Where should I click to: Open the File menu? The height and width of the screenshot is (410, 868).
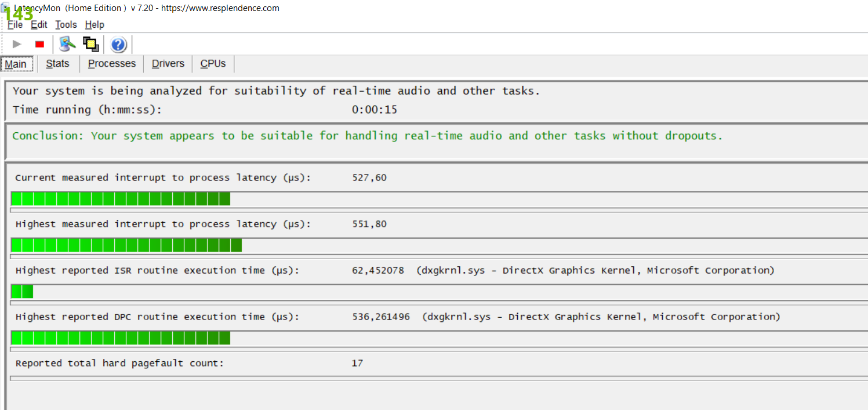tap(15, 24)
